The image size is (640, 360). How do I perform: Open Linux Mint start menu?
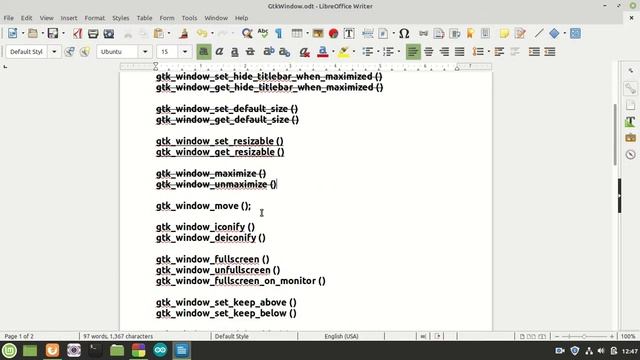click(x=9, y=350)
